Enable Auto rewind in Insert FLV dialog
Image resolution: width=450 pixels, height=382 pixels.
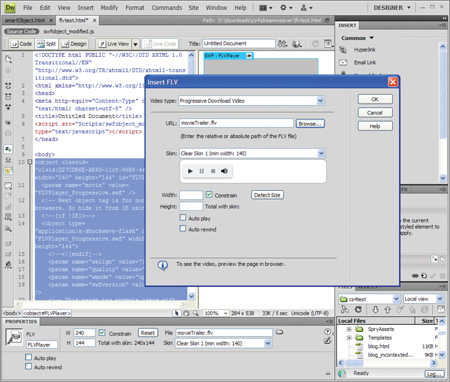point(183,229)
